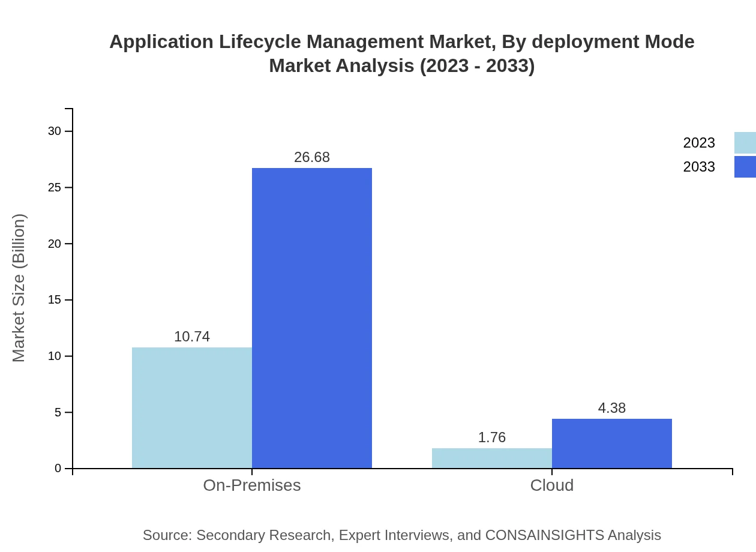756x552 pixels.
Task: Click the value label 1.76
Action: click(491, 437)
